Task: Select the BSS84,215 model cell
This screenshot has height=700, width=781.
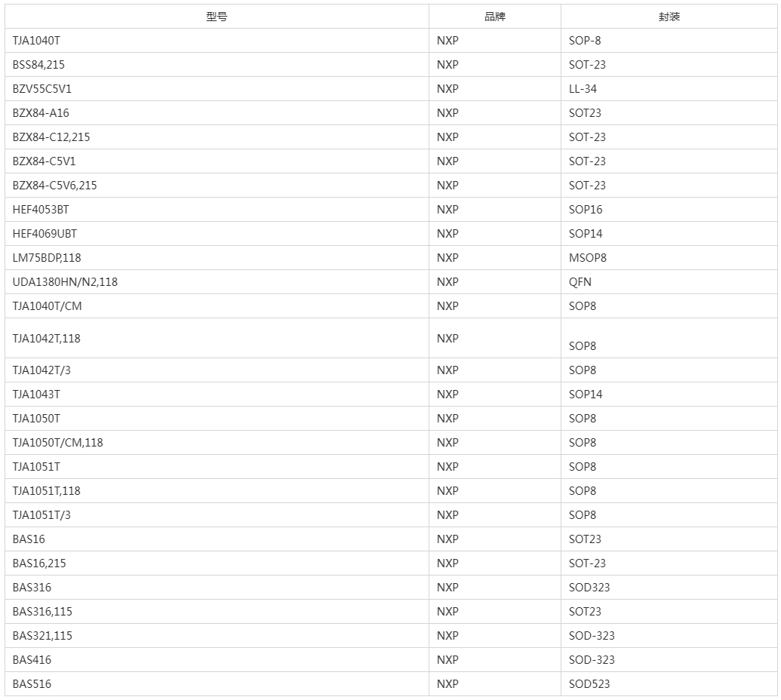Action: pyautogui.click(x=217, y=65)
